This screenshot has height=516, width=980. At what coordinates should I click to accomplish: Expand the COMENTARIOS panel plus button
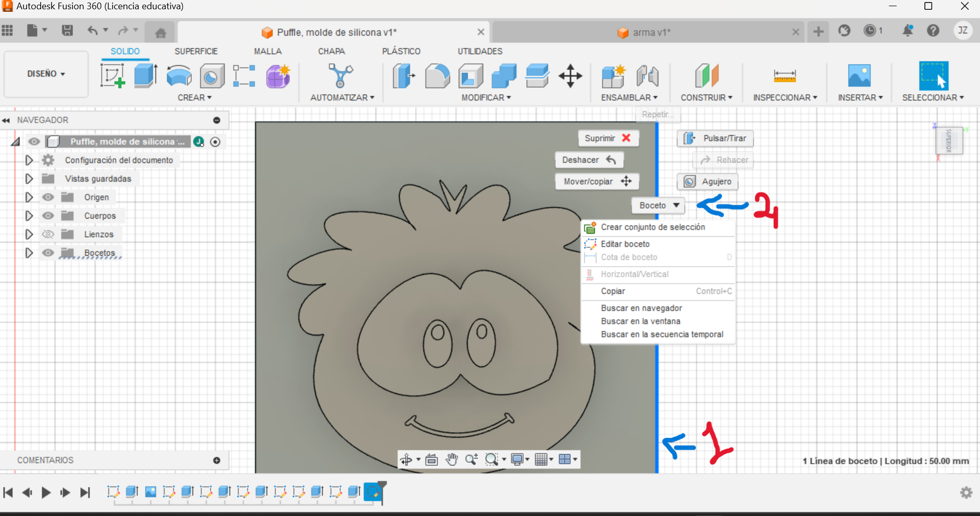click(x=217, y=460)
